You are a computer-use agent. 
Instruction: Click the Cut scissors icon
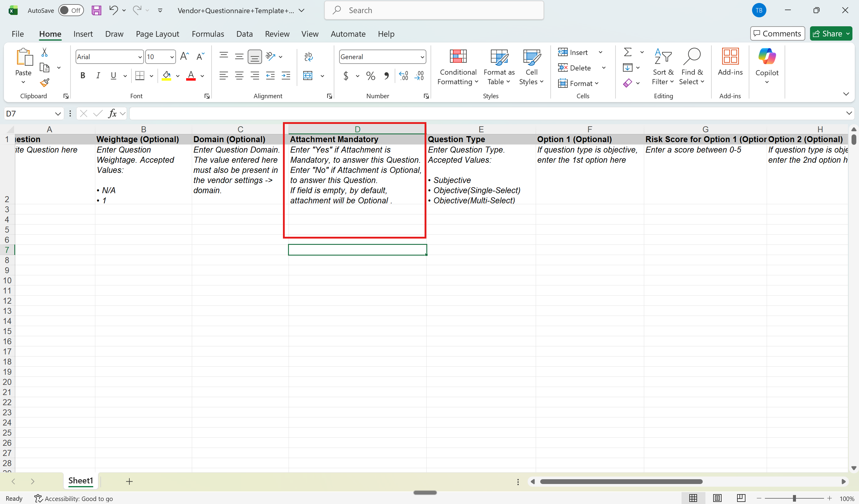(44, 52)
